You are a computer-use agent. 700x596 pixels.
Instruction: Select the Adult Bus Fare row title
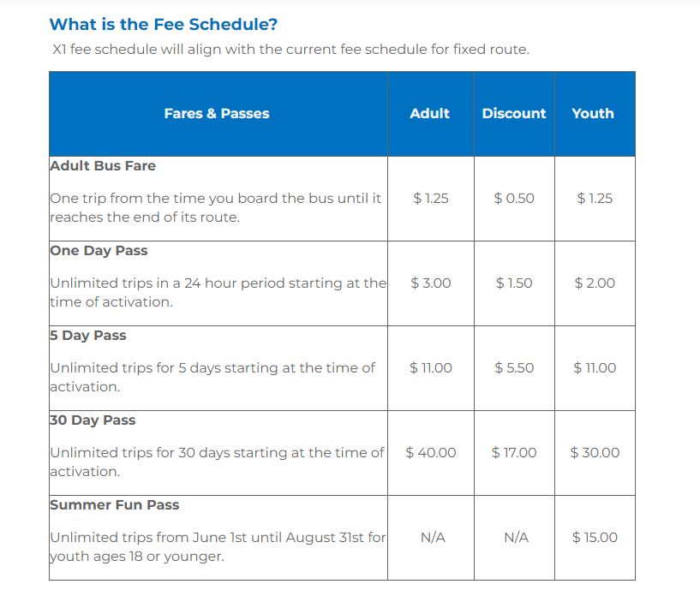point(103,165)
